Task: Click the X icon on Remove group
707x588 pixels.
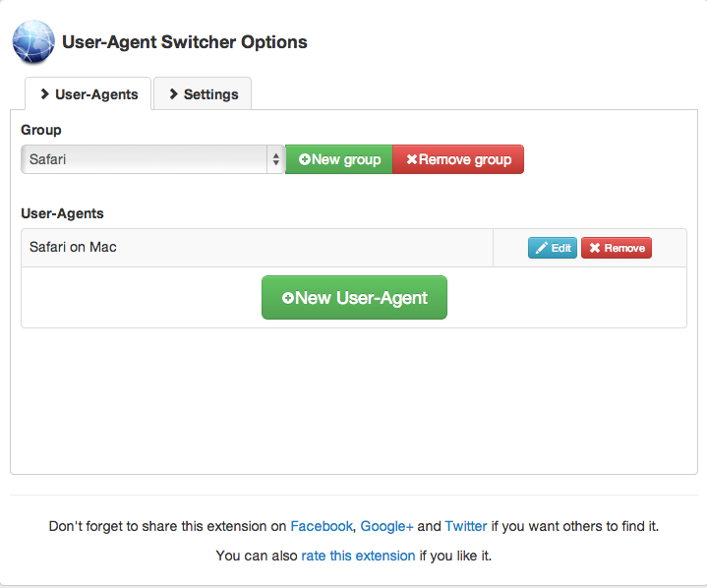Action: [412, 159]
